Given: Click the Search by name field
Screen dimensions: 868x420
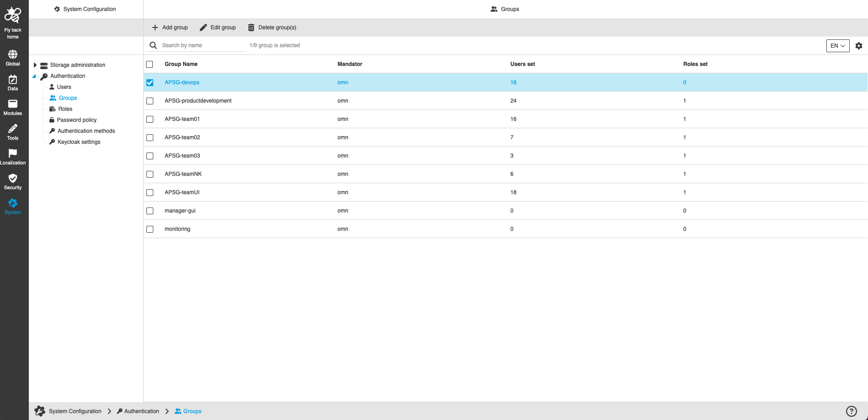Looking at the screenshot, I should 197,45.
